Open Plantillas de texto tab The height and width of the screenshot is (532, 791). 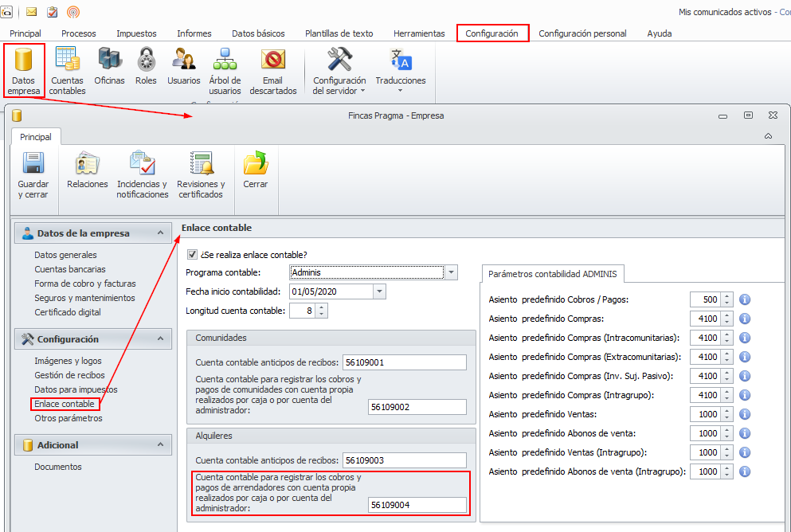[339, 33]
